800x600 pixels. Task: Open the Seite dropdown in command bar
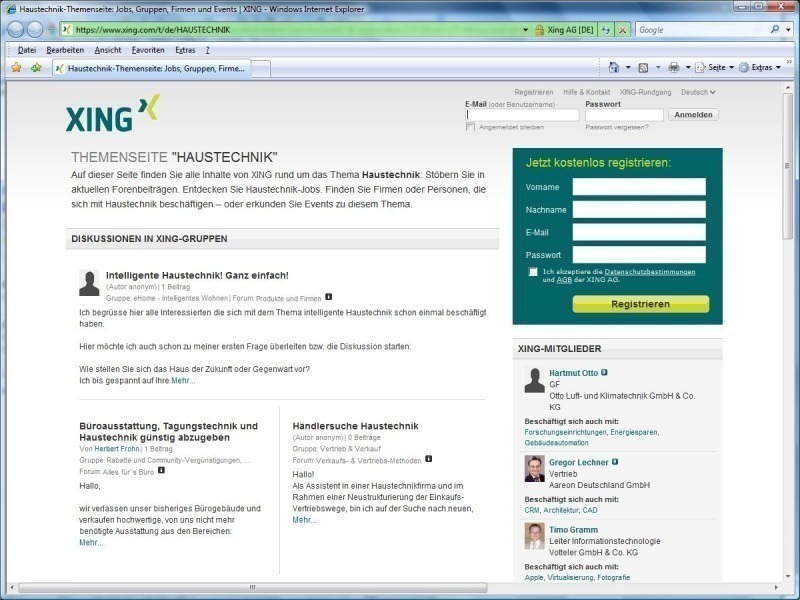click(714, 67)
